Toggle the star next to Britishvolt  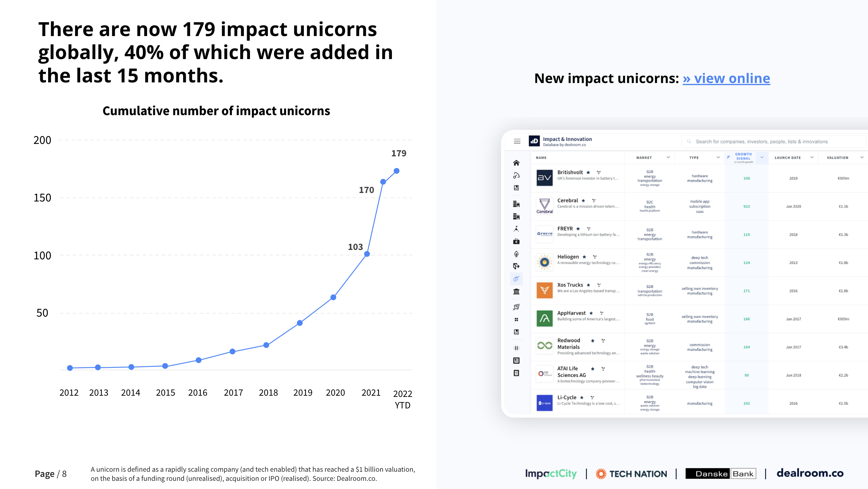[x=588, y=173]
